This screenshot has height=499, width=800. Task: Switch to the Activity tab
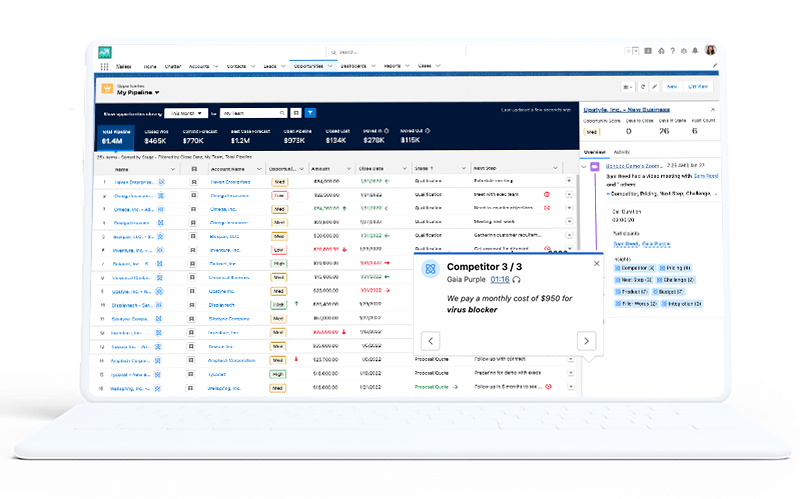click(x=622, y=151)
